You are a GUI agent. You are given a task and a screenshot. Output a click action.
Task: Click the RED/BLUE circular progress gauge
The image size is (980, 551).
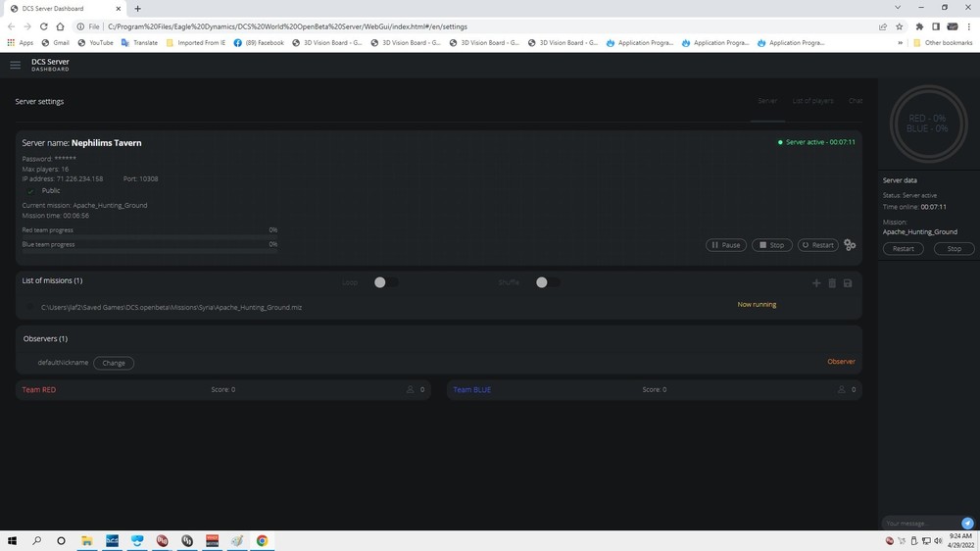(x=928, y=124)
